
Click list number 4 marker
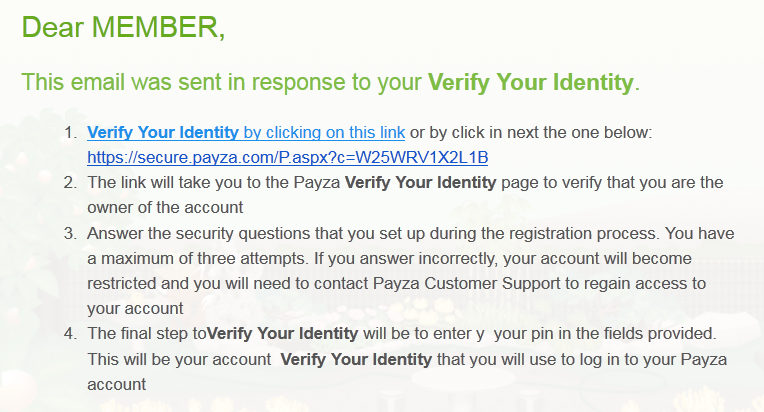pos(70,333)
